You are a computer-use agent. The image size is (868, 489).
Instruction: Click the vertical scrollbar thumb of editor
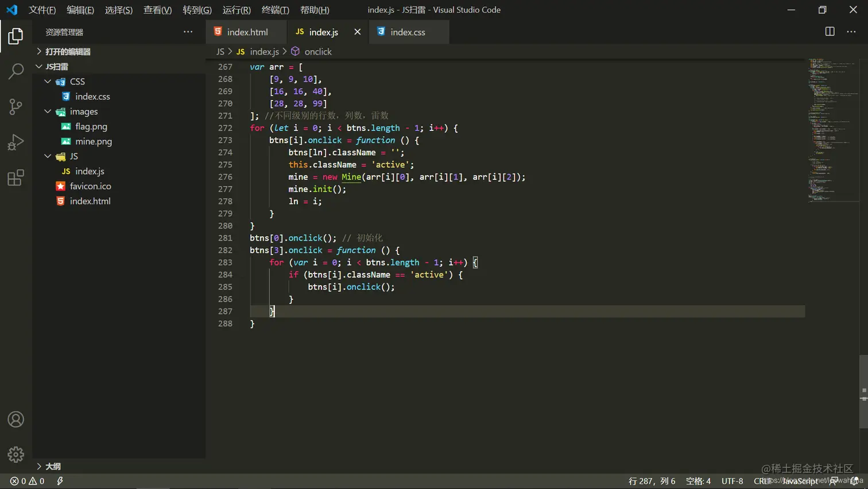click(863, 392)
